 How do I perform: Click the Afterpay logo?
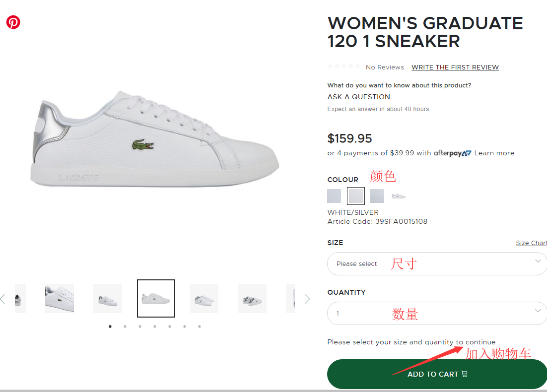click(x=452, y=153)
